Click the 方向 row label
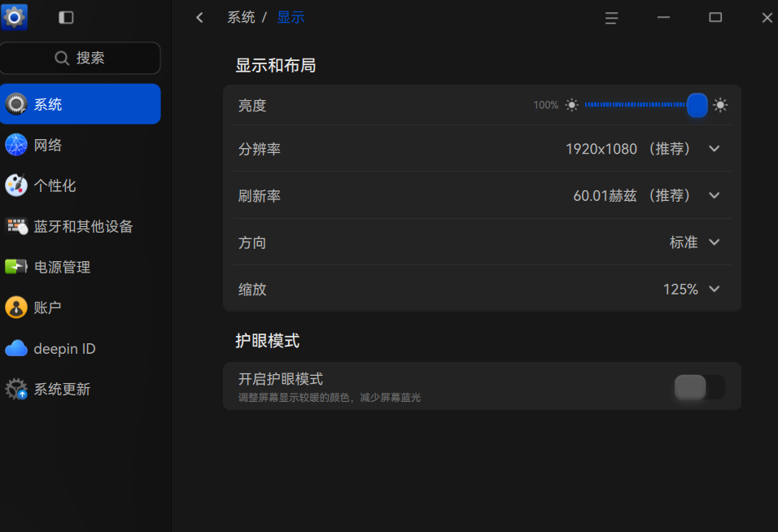The height and width of the screenshot is (532, 778). pyautogui.click(x=252, y=242)
